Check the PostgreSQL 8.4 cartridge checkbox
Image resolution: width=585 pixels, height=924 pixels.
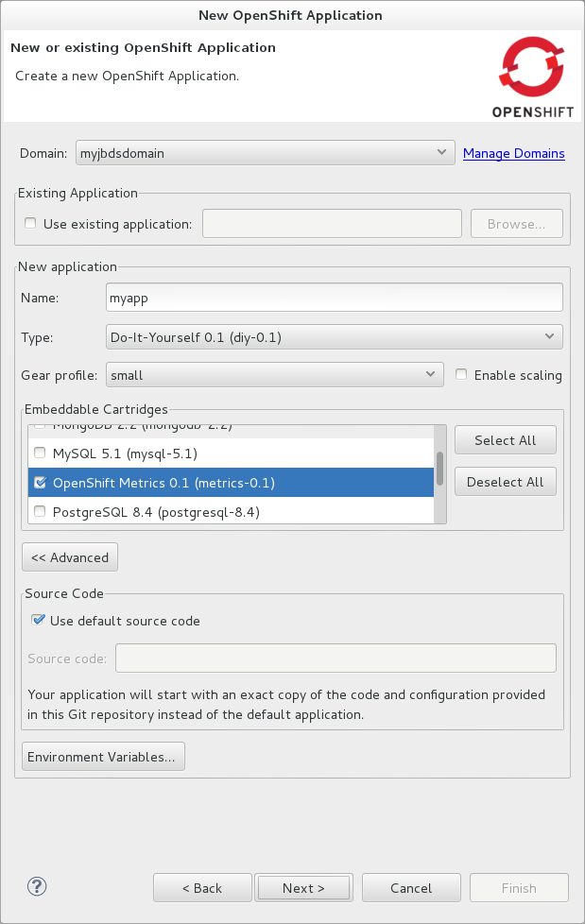tap(40, 512)
